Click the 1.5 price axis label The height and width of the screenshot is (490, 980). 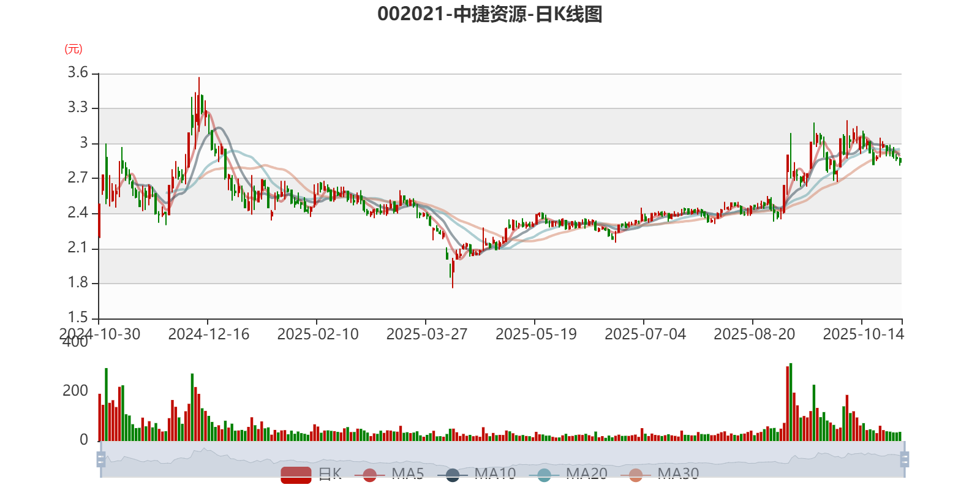pos(78,318)
